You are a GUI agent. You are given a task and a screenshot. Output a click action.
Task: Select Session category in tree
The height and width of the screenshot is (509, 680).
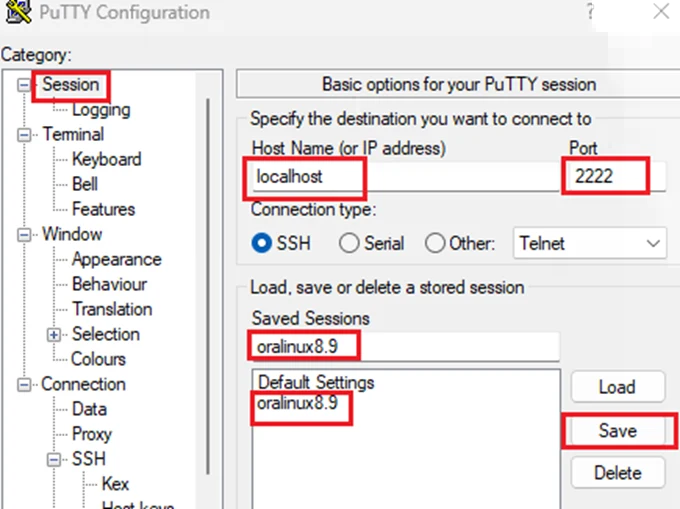71,85
